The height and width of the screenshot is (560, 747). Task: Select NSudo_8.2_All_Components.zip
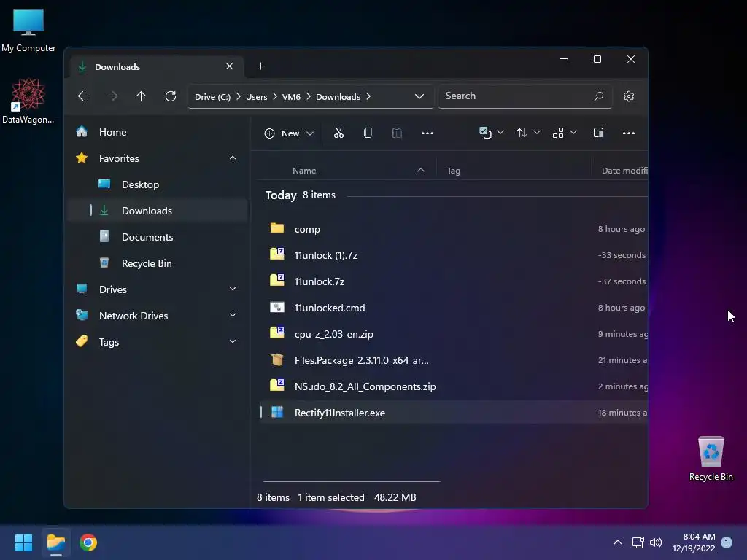[x=452, y=386]
